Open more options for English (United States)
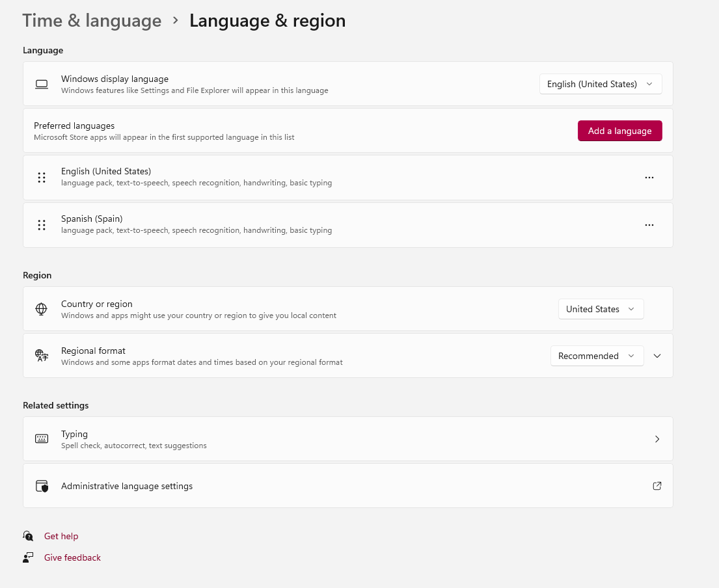 (x=649, y=178)
